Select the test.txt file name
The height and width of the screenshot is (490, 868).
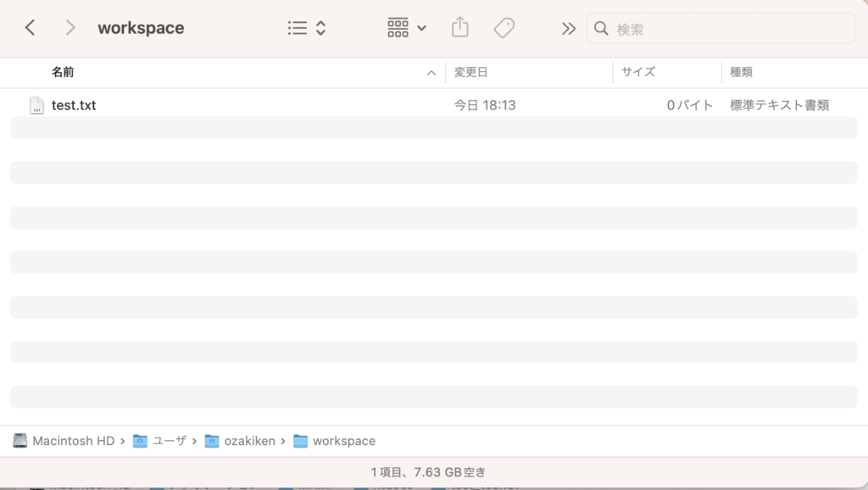click(x=74, y=106)
